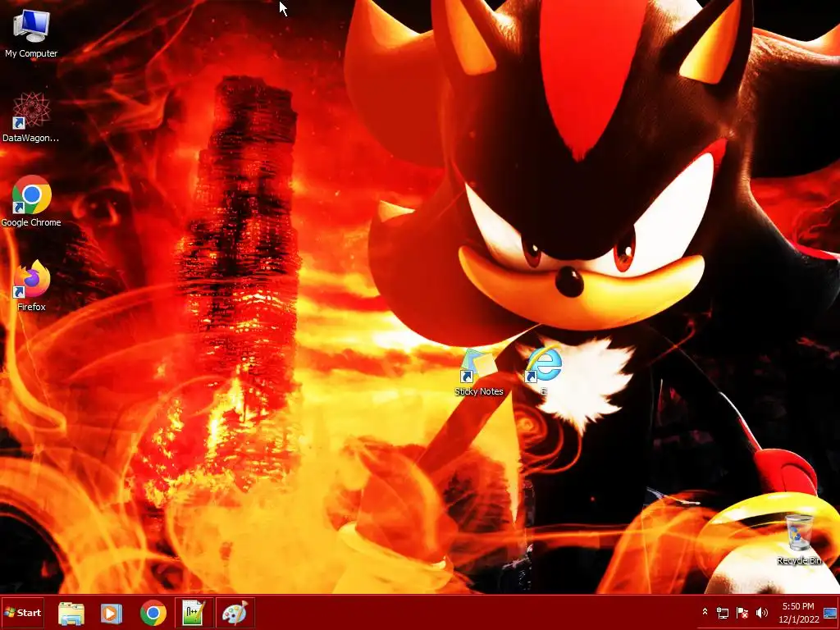Image resolution: width=840 pixels, height=630 pixels.
Task: Open the Action Center flag icon
Action: click(742, 612)
